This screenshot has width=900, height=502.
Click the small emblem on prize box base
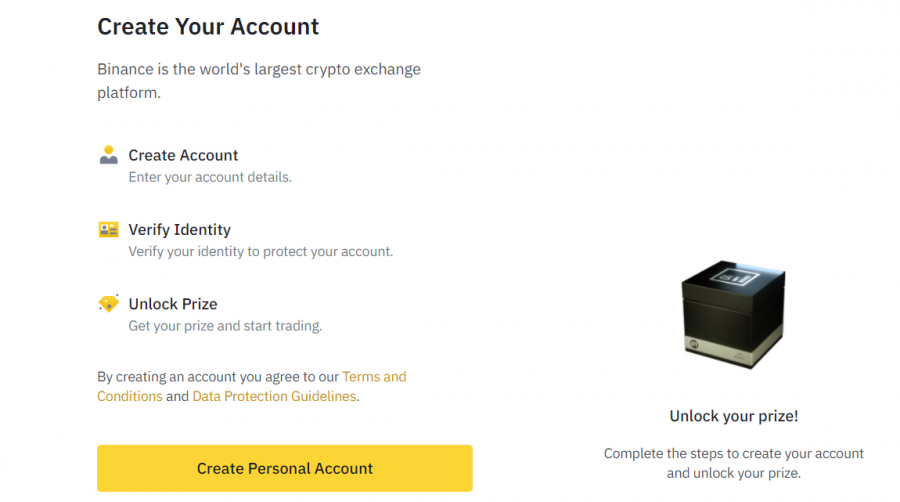[694, 344]
